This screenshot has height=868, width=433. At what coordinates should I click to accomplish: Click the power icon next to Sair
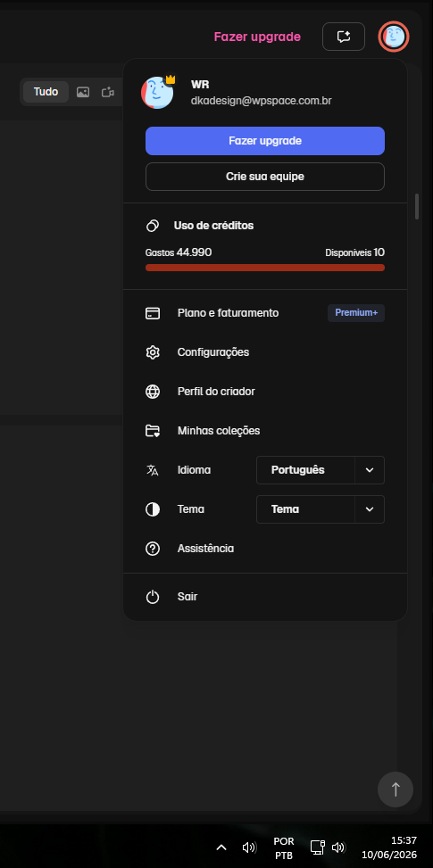click(153, 598)
